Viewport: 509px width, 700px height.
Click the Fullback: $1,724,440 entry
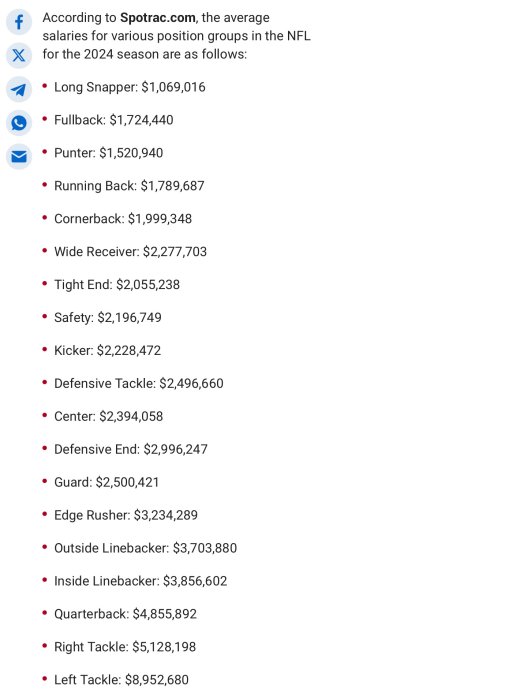[x=113, y=120]
